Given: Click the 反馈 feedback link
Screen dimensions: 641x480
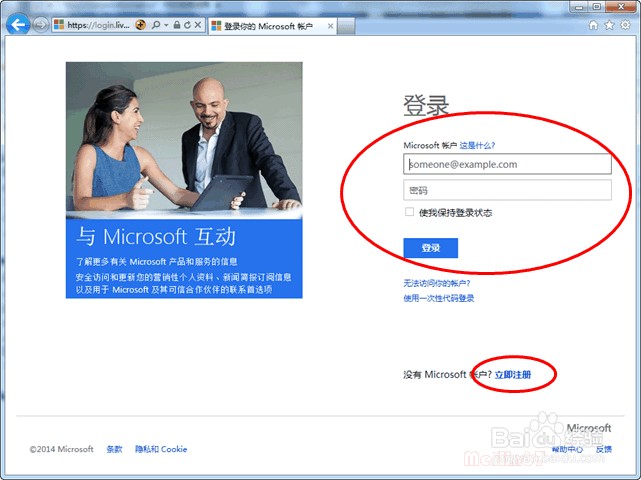Looking at the screenshot, I should (x=604, y=449).
